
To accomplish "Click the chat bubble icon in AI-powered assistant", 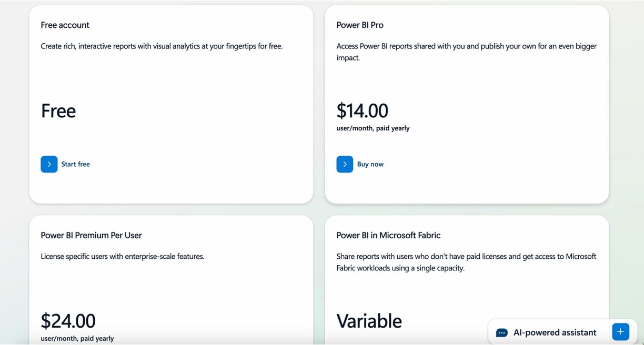I will 502,332.
